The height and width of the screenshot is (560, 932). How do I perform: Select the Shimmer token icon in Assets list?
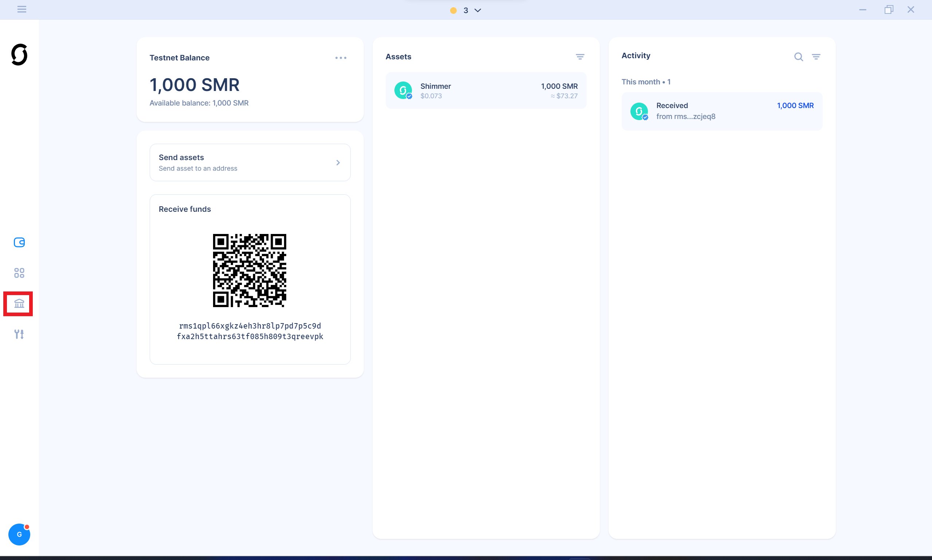point(403,90)
